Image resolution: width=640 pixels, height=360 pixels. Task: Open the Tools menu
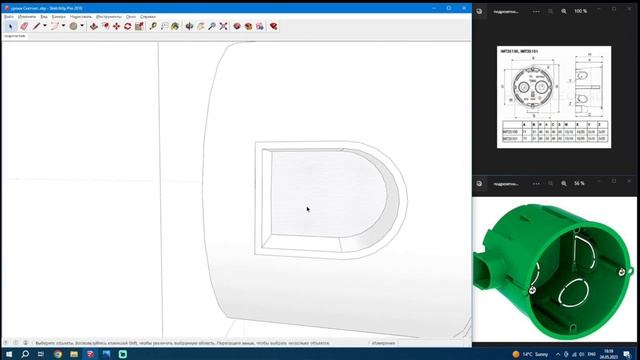coord(109,17)
